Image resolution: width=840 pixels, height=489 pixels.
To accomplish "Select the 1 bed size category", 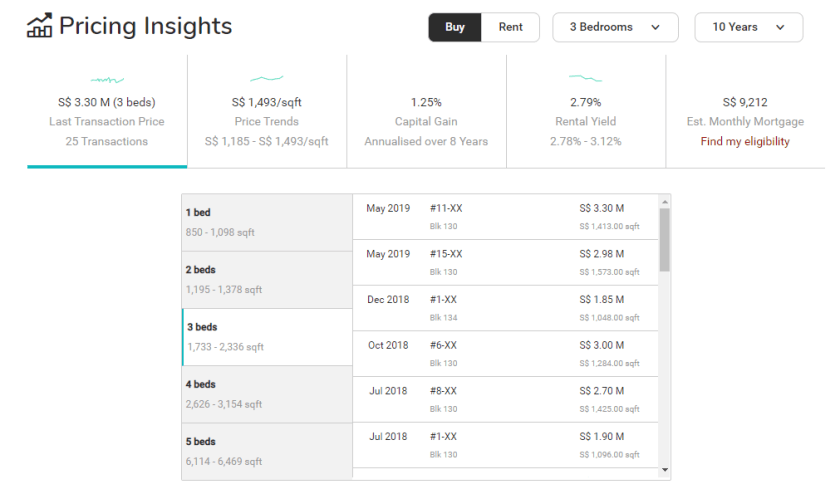I will pyautogui.click(x=267, y=222).
